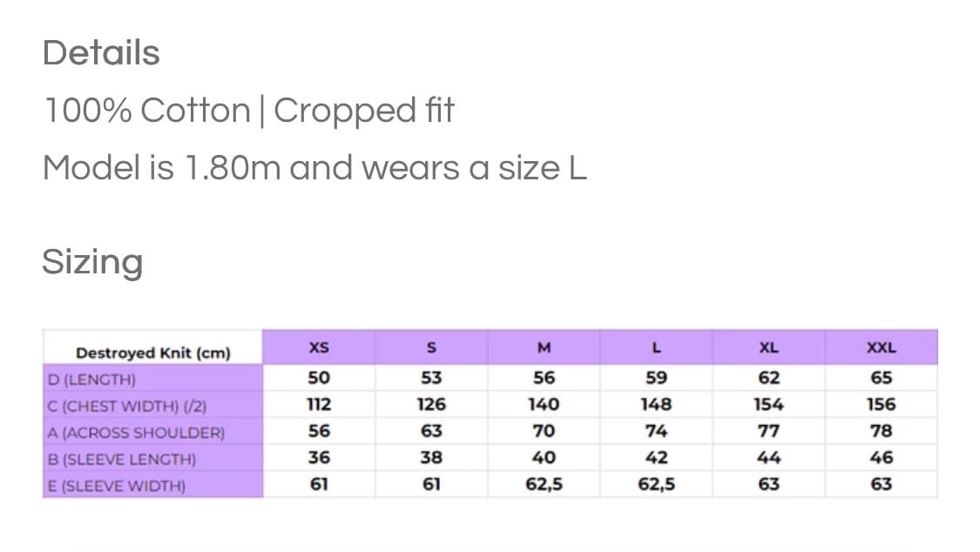
Task: Click the A (ACROSS SHOULDER) row label
Action: click(x=137, y=432)
